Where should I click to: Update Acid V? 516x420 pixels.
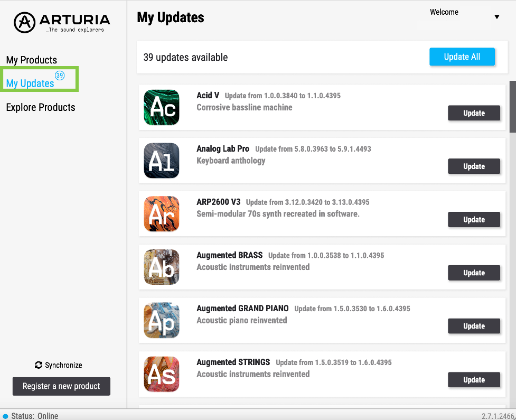474,113
